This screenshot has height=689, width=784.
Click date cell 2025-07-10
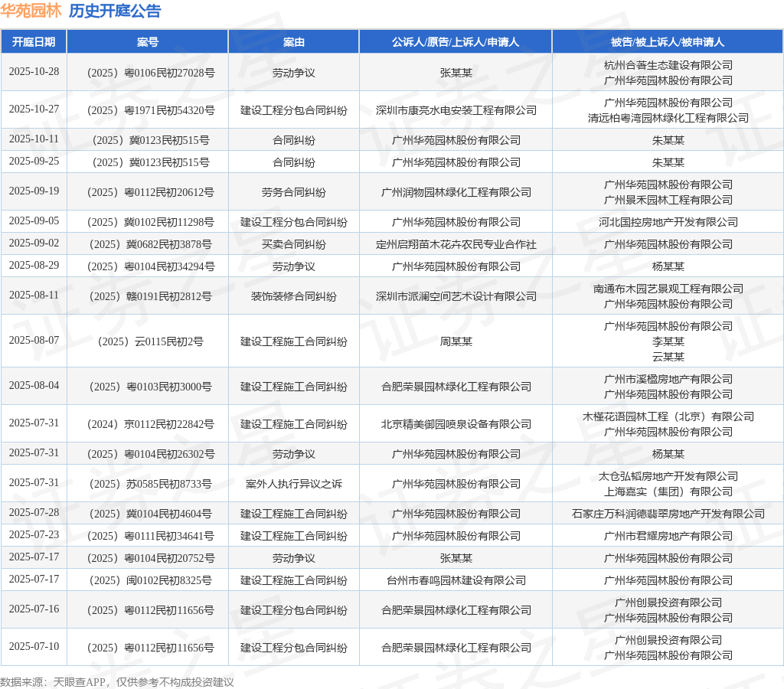click(34, 646)
